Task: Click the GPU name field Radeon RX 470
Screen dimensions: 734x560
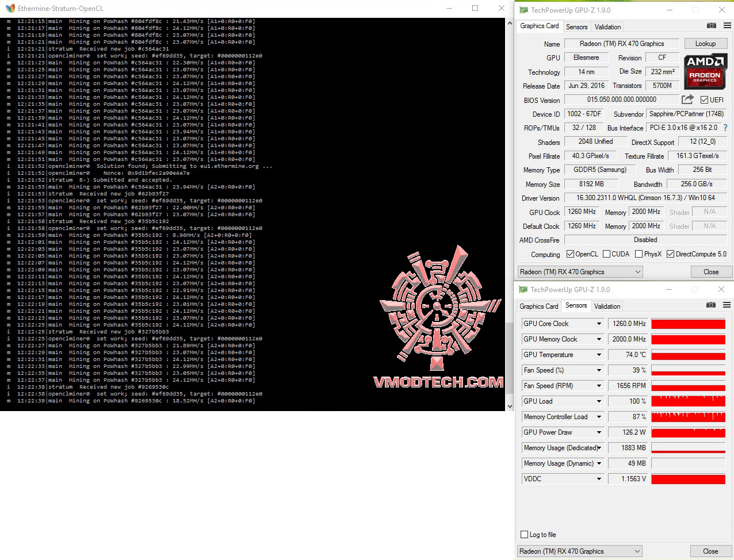Action: (622, 44)
